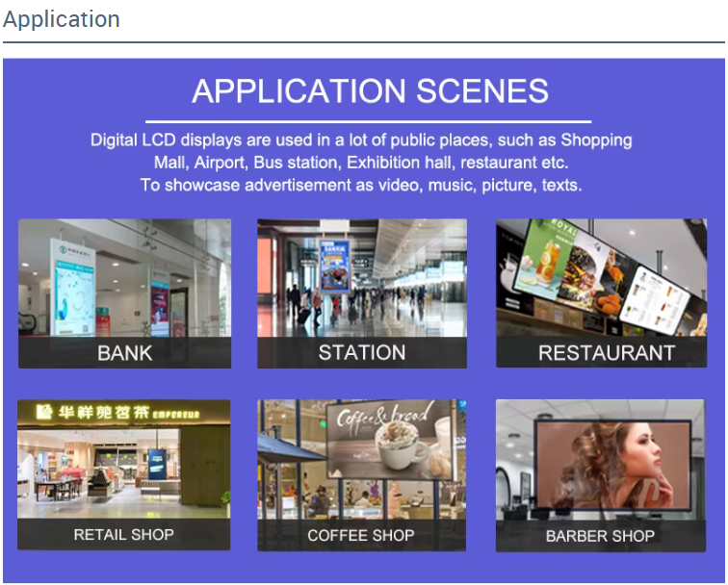The image size is (728, 585).
Task: Click the line "Mall, Airport, Bus station, Exhibition hall"
Action: pos(361,163)
